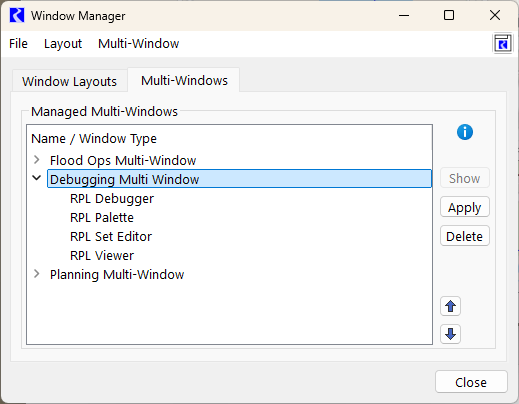Open the Layout menu
The height and width of the screenshot is (404, 519).
pos(63,44)
